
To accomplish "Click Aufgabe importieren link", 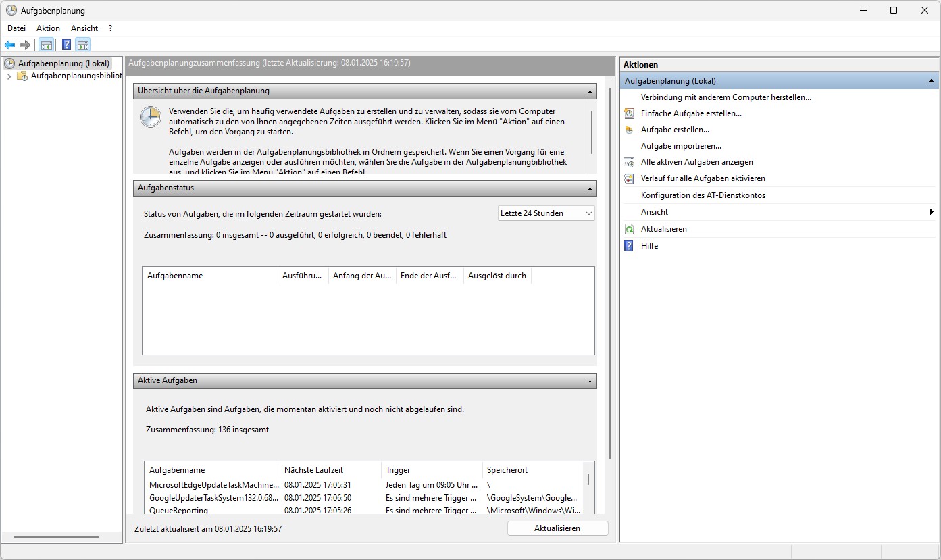I will pos(681,146).
